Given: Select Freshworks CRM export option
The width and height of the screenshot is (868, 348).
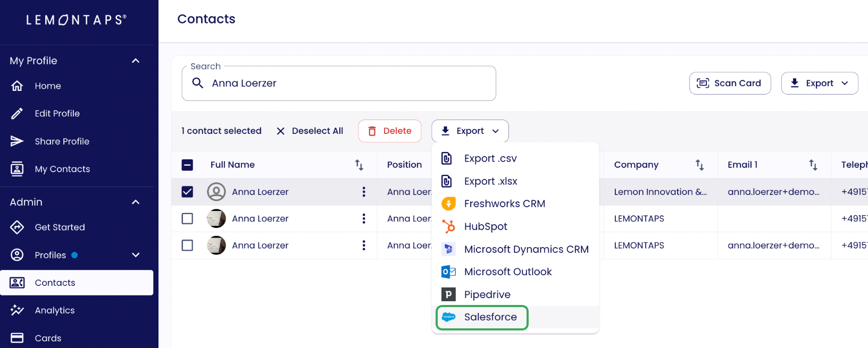Looking at the screenshot, I should pyautogui.click(x=515, y=203).
